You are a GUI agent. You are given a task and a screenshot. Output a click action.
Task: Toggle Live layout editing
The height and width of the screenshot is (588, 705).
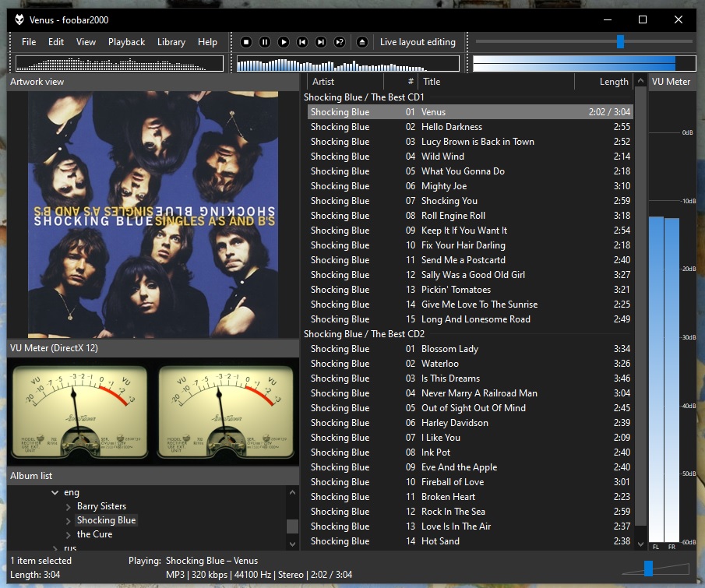pyautogui.click(x=418, y=42)
